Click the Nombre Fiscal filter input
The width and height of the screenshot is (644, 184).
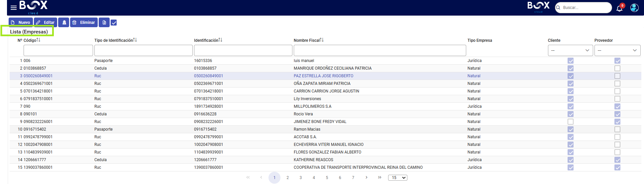(380, 50)
